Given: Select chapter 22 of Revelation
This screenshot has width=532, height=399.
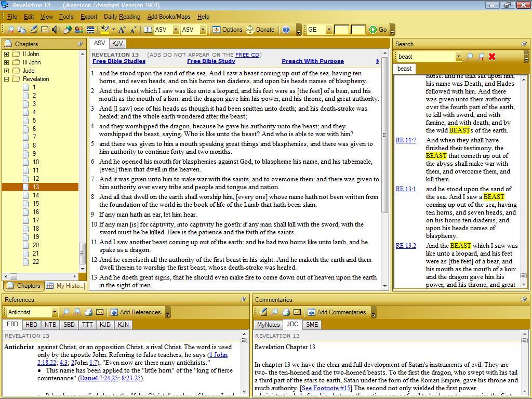Looking at the screenshot, I should [x=36, y=262].
